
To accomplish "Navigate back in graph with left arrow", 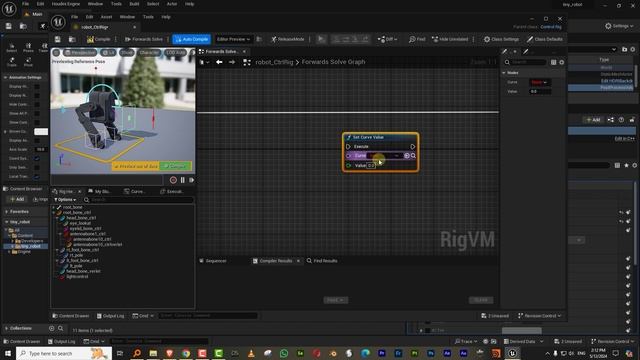I will (x=219, y=62).
